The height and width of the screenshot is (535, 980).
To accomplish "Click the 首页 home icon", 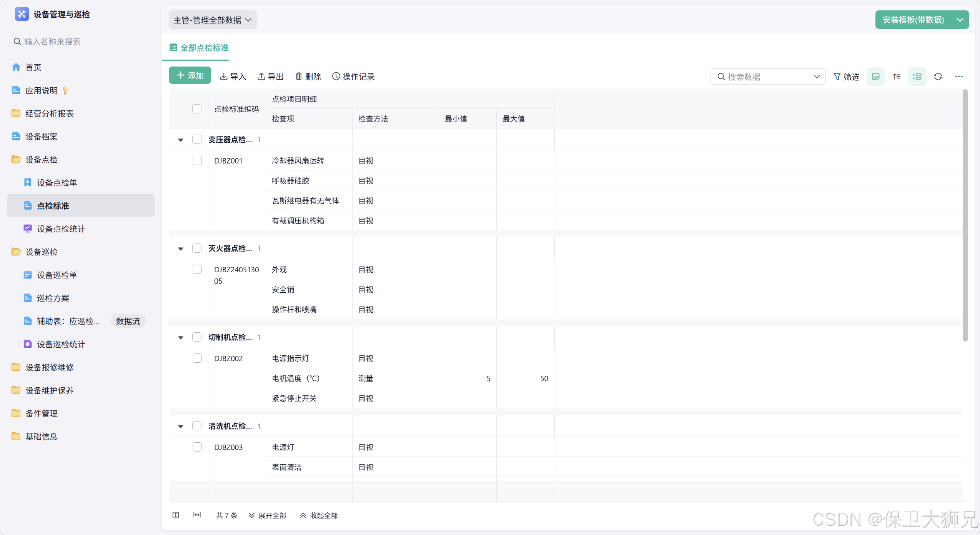I will (x=16, y=67).
